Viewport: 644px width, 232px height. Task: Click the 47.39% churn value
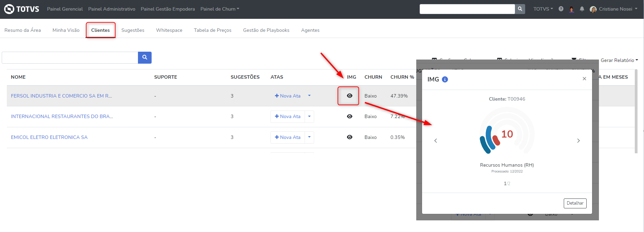399,96
